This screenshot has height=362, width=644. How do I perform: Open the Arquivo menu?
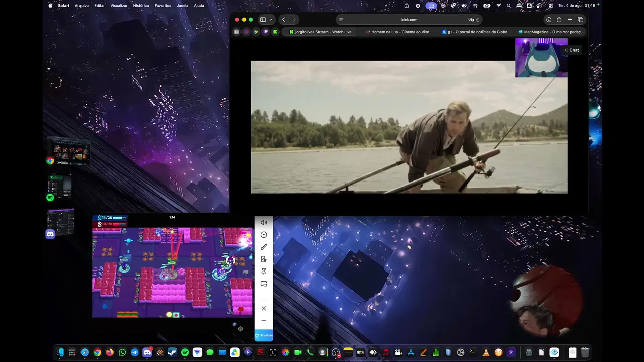point(82,5)
